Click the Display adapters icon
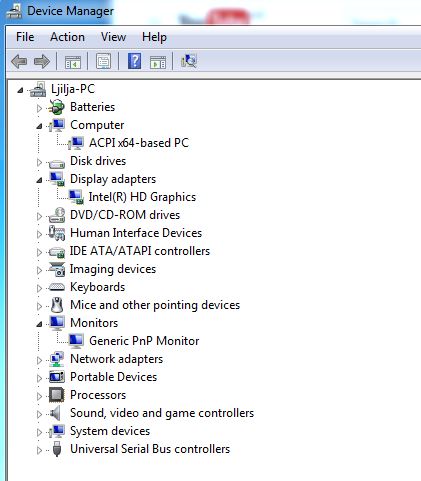 pyautogui.click(x=57, y=179)
